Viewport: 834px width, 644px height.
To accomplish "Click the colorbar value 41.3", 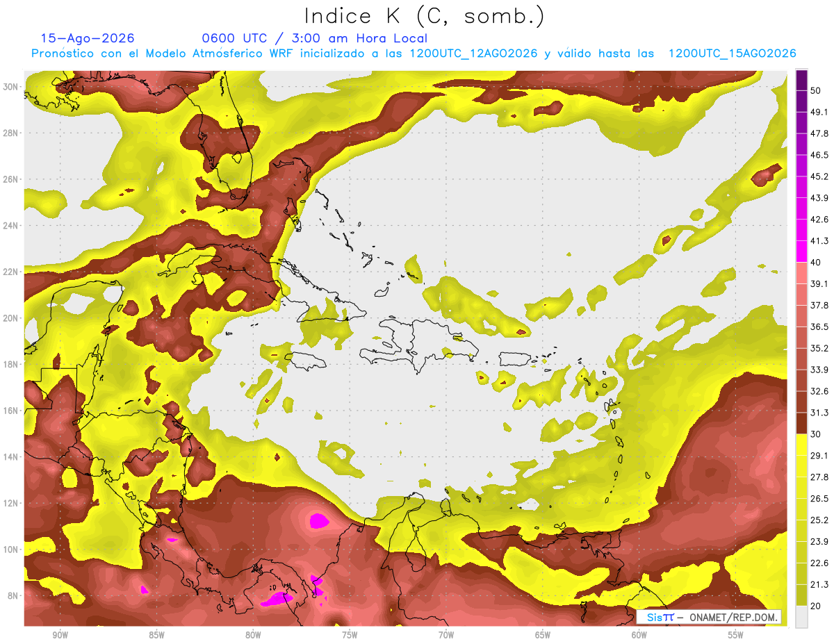I will (x=819, y=241).
